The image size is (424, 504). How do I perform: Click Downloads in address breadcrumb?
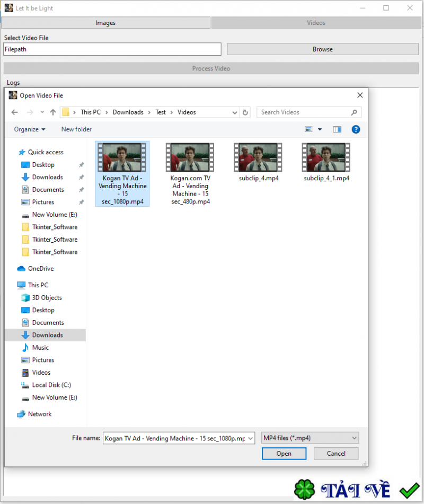tap(128, 112)
